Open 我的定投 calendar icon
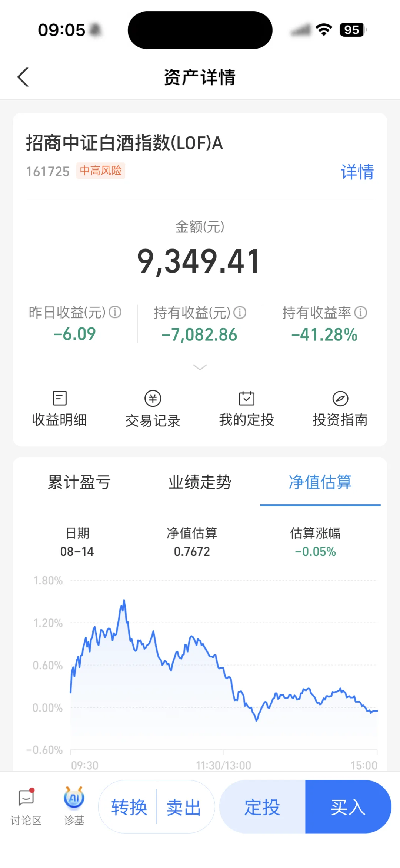The height and width of the screenshot is (868, 400). click(246, 398)
